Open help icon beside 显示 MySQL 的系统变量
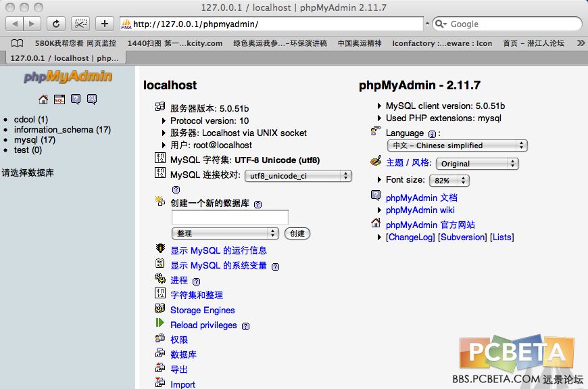Viewport: 588px width, 389px height. point(275,267)
